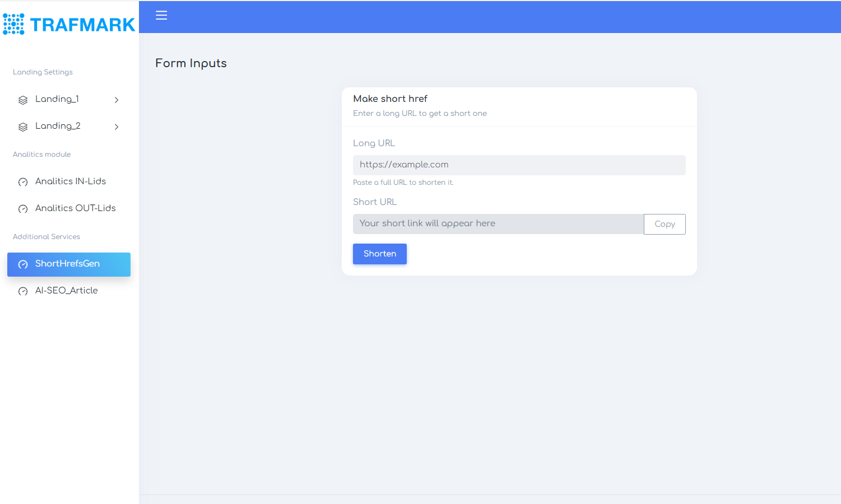
Task: Click inside the Long URL input field
Action: pos(519,165)
